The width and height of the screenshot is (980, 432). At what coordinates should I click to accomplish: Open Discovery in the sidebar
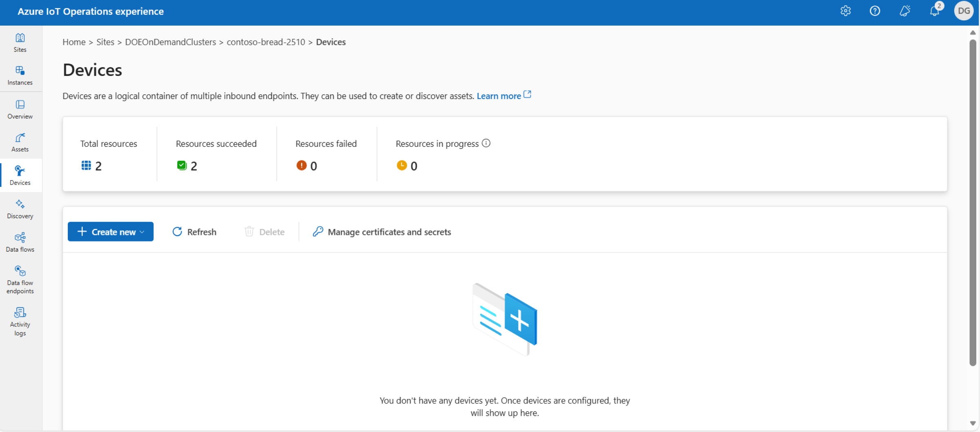pos(20,209)
